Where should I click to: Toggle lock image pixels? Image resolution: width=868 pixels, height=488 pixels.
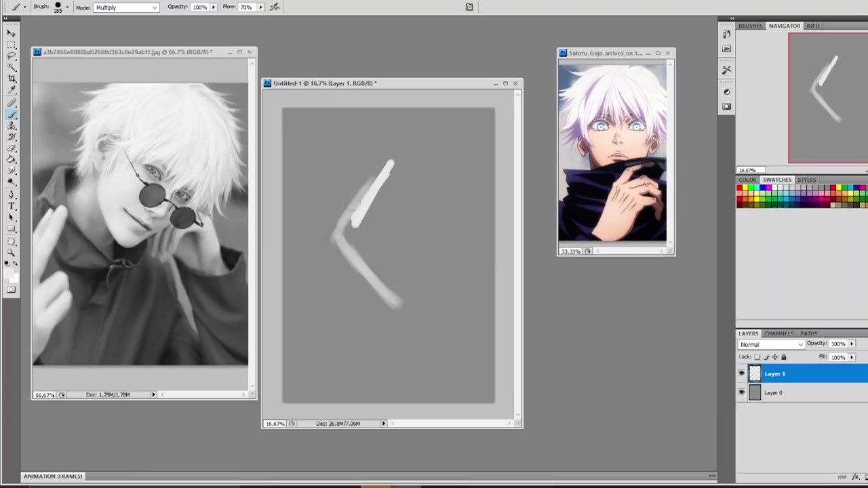[766, 357]
